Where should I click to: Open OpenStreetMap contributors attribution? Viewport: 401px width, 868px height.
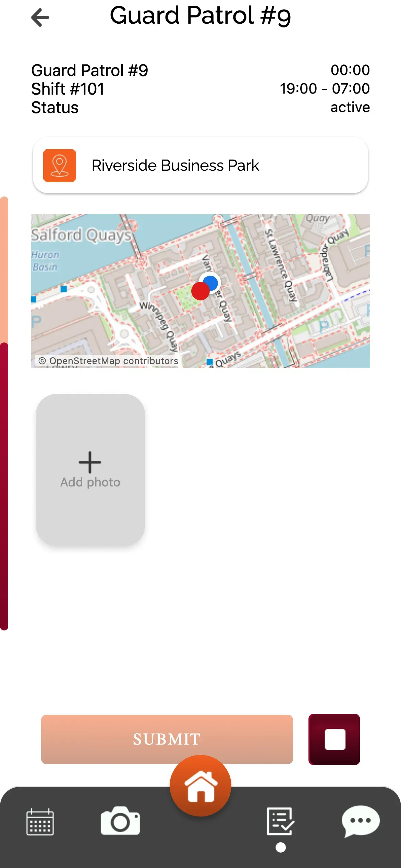(x=108, y=361)
